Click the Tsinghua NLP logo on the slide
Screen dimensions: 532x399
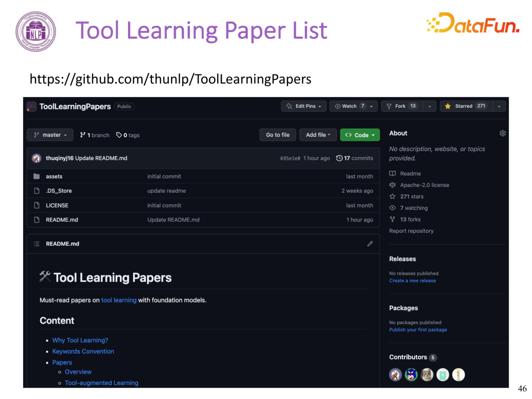click(35, 32)
